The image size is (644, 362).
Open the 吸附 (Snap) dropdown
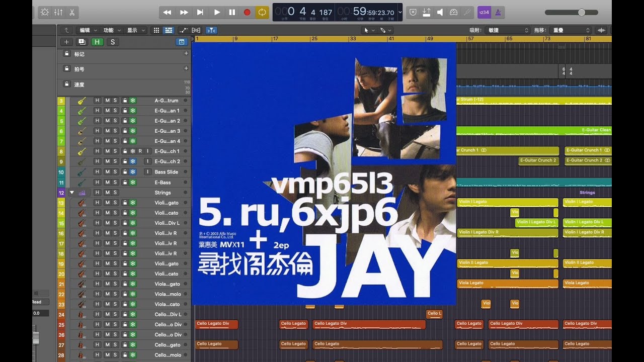click(509, 30)
